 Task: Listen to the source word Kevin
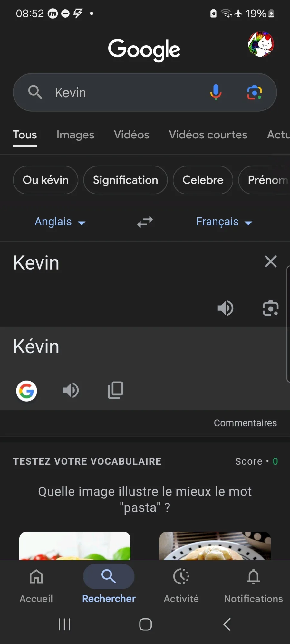225,308
